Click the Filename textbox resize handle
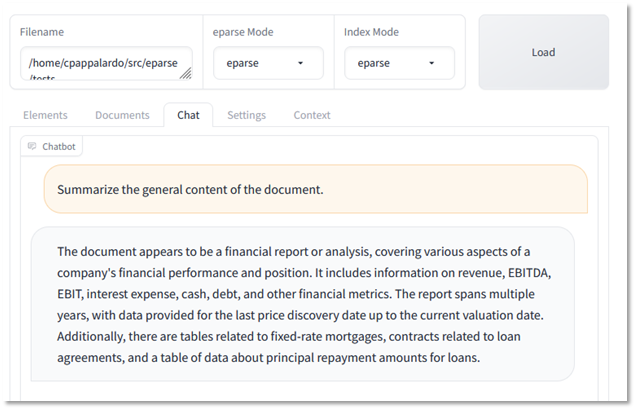 click(186, 73)
